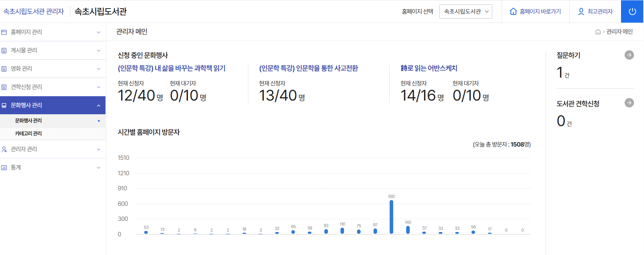Click the 영화 관리 sidebar icon
The image size is (644, 255).
pos(4,69)
